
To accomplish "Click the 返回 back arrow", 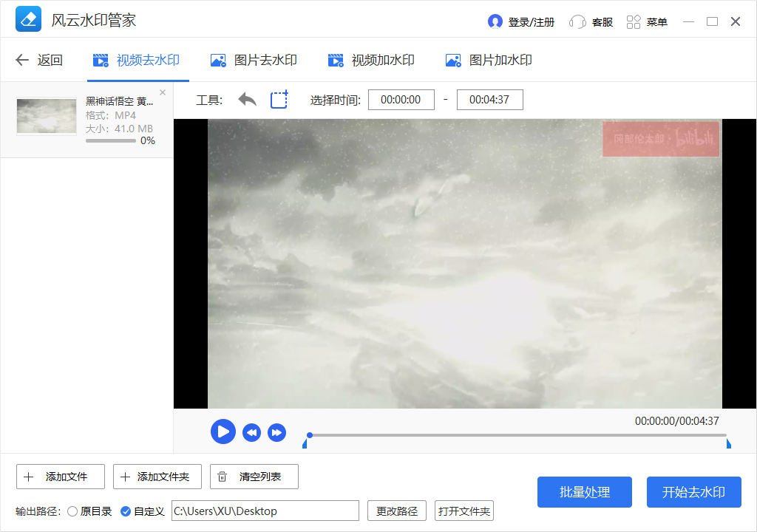I will (22, 60).
